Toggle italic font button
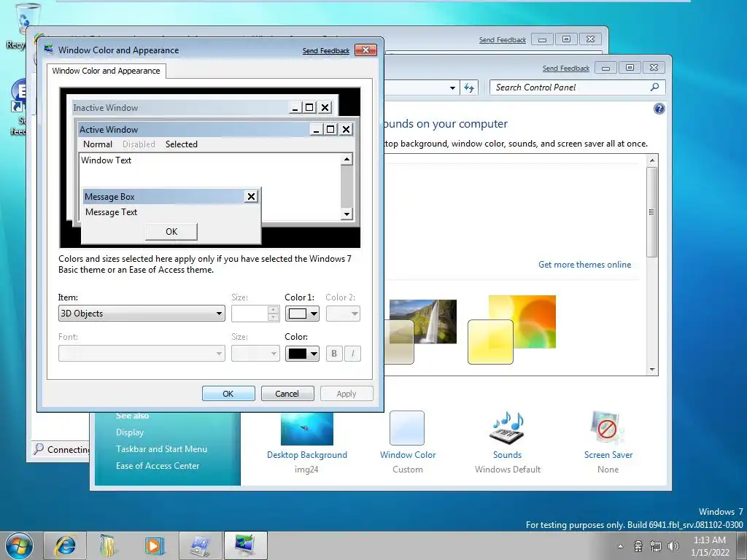 (352, 354)
